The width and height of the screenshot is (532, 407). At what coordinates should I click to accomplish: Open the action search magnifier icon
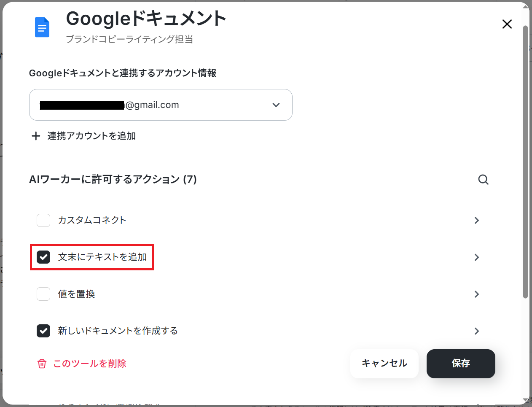pos(484,180)
